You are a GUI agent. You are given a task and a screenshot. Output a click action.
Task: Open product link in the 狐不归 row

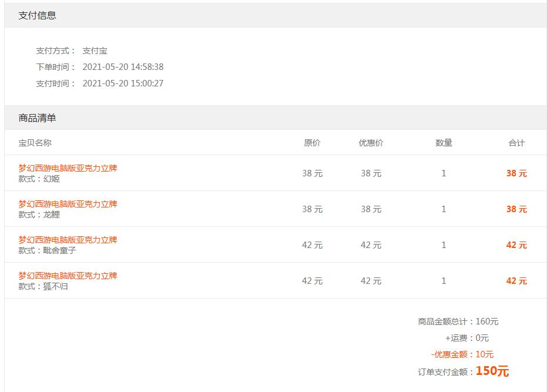click(x=68, y=276)
